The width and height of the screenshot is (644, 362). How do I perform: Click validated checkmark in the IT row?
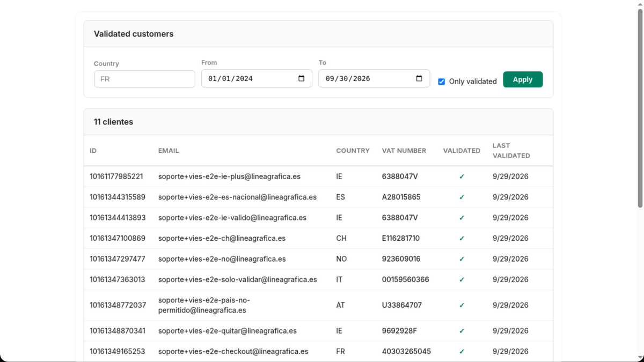(462, 280)
